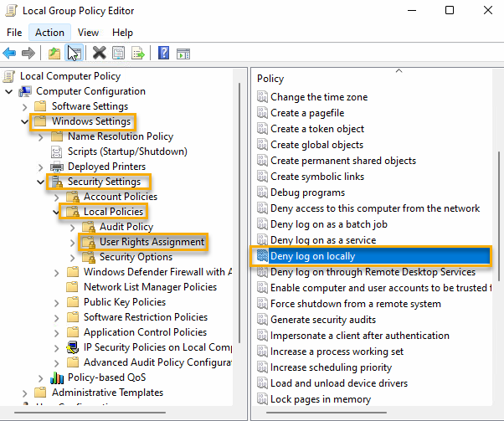Click the Create a pagefile policy icon

tap(262, 113)
